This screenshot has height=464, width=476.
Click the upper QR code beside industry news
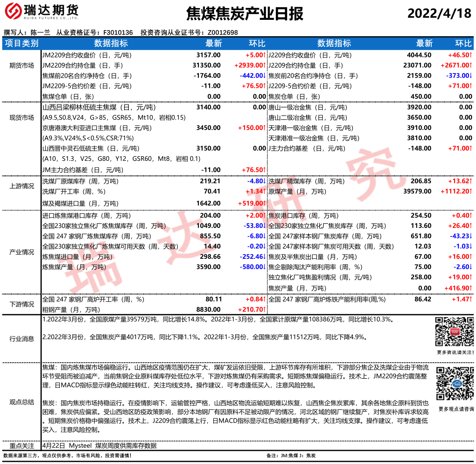454,332
